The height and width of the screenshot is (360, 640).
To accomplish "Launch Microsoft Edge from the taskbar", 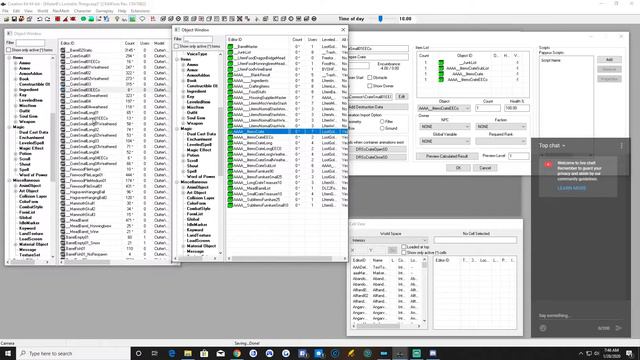I will click(171, 353).
